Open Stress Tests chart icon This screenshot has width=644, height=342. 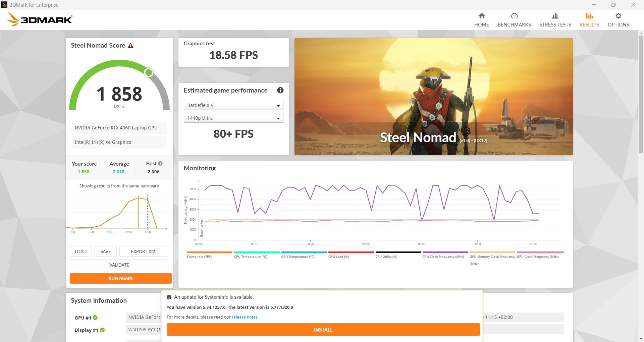point(555,16)
